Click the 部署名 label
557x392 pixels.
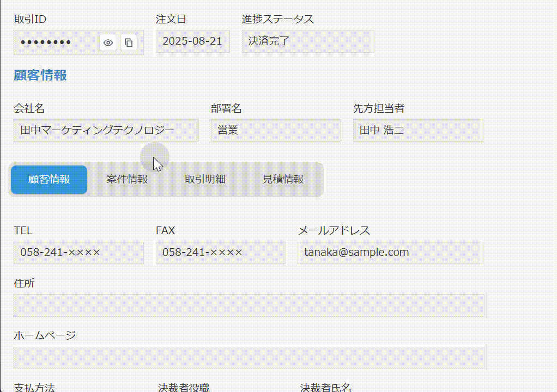click(226, 108)
